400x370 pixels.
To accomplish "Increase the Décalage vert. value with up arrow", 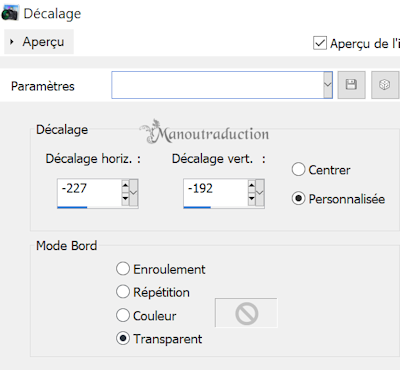I will tap(252, 186).
